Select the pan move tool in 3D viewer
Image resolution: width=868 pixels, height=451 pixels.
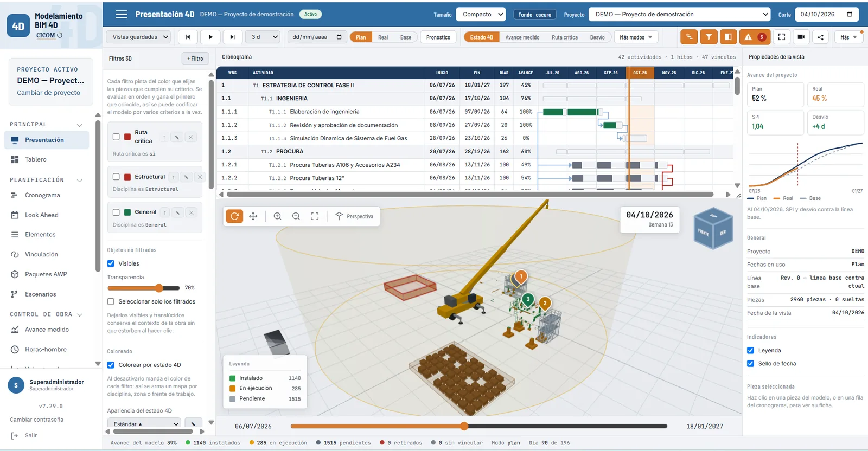click(x=253, y=216)
